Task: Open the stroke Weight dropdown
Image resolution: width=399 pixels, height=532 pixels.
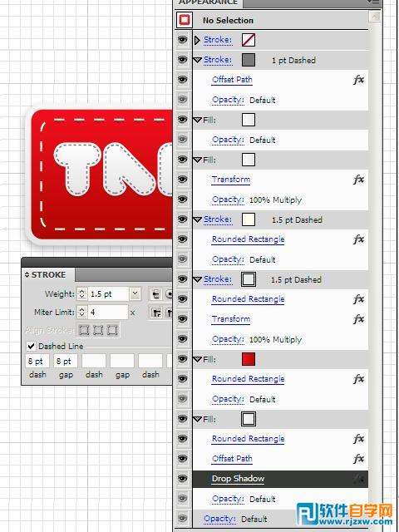Action: click(x=135, y=293)
